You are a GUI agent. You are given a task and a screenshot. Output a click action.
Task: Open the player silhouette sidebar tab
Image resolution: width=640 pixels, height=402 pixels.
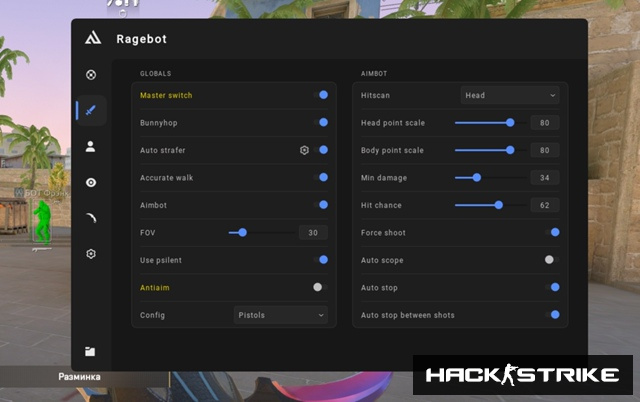pos(91,146)
